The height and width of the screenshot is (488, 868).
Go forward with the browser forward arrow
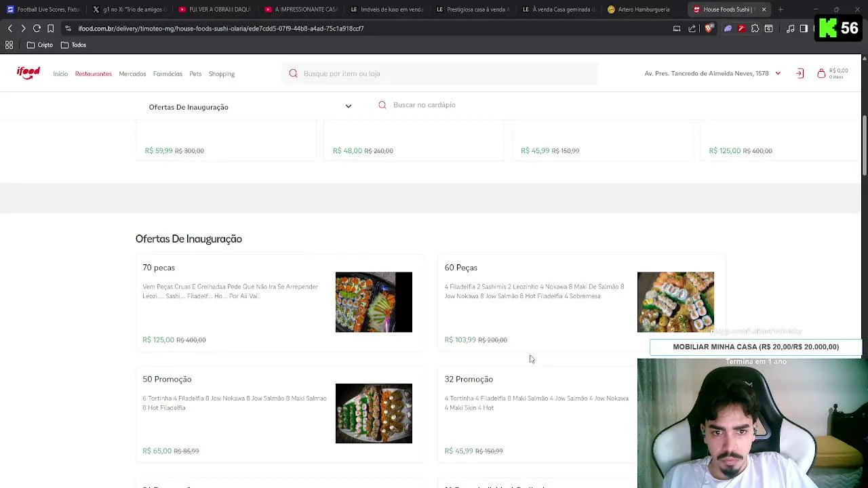click(23, 28)
